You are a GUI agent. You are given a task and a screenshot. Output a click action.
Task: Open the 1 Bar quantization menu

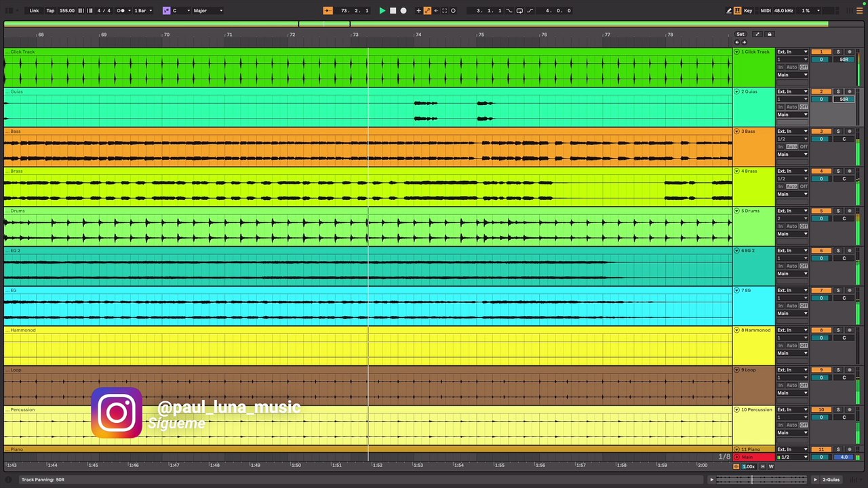pyautogui.click(x=142, y=10)
